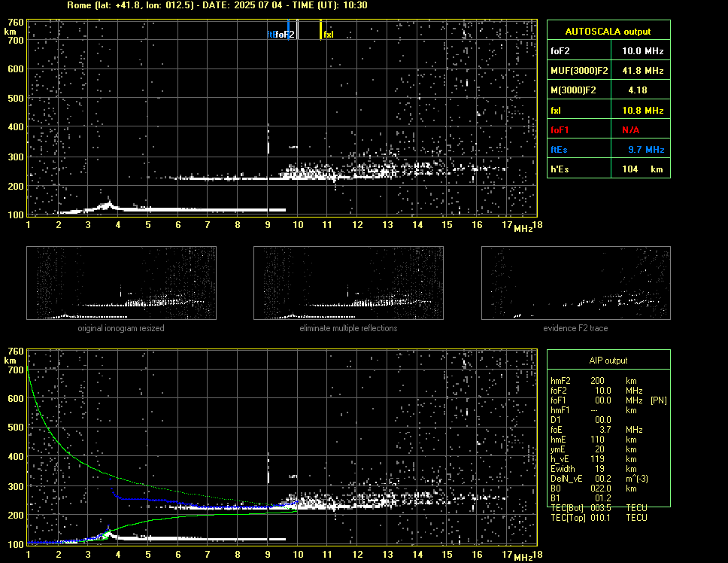Click the "003.5" TEC[Bot] value
Viewport: 728px width, 563px height.
[x=601, y=508]
